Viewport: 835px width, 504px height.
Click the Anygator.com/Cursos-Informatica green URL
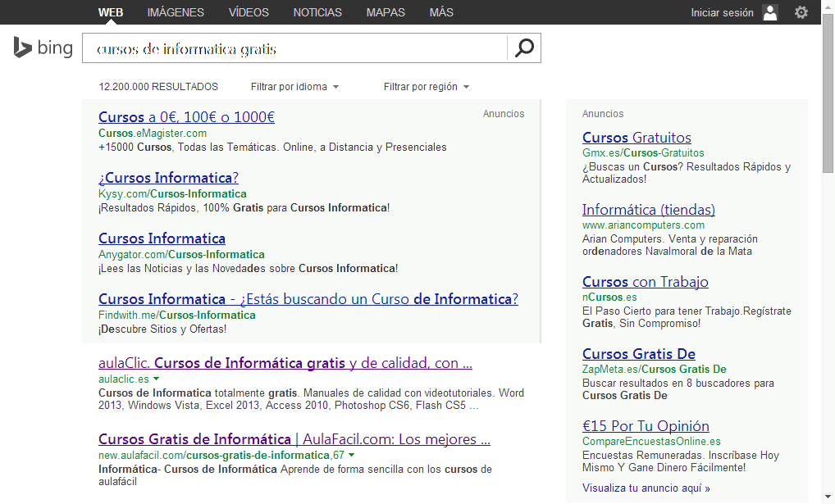[181, 254]
